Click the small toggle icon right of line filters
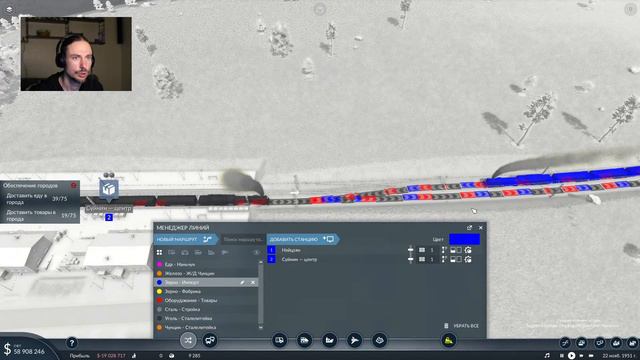Viewport: 640px width, 360px height. point(256,253)
